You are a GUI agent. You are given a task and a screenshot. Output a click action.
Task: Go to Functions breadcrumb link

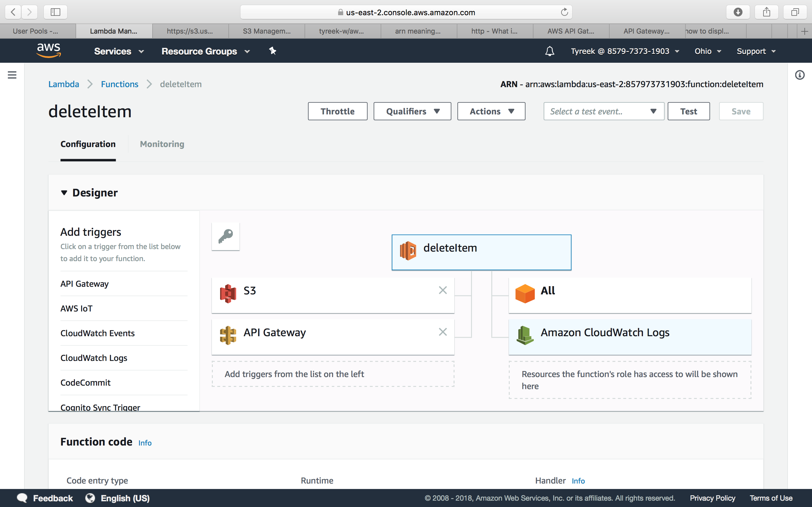(x=120, y=84)
